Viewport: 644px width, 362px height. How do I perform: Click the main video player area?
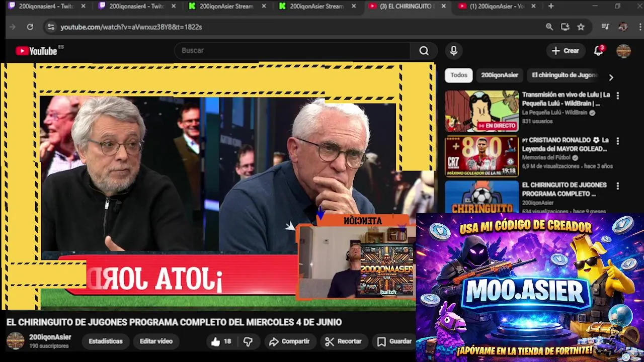pos(217,186)
